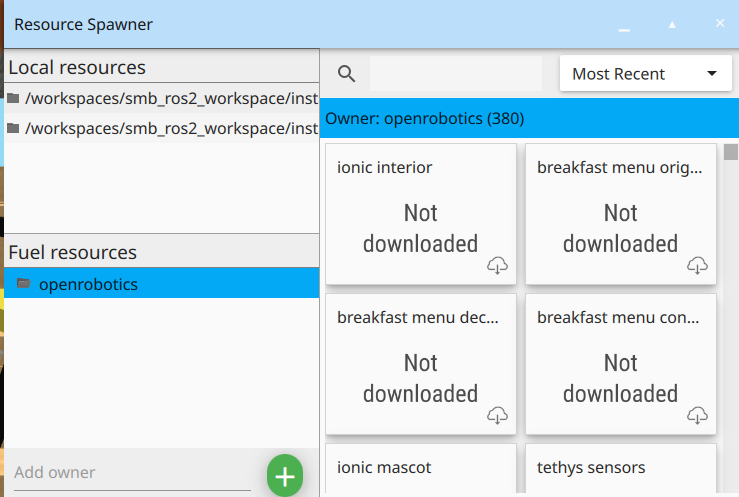Click the resource list scrollbar handle
Viewport: 739px width, 497px height.
point(731,152)
